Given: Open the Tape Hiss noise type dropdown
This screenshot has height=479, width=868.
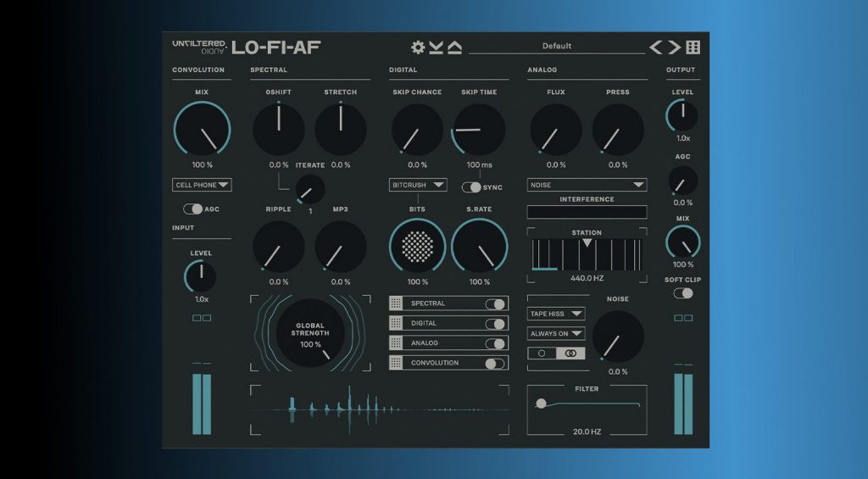Looking at the screenshot, I should (x=556, y=314).
